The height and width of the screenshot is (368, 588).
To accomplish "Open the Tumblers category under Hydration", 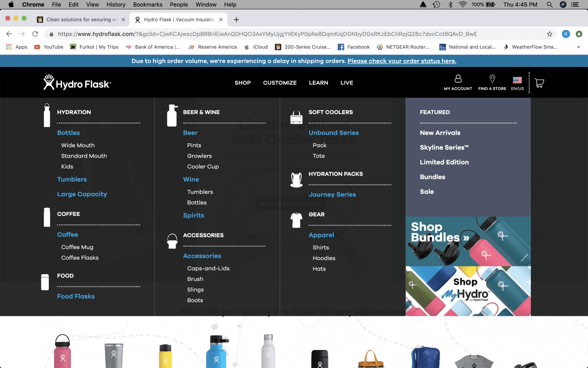I will [72, 179].
